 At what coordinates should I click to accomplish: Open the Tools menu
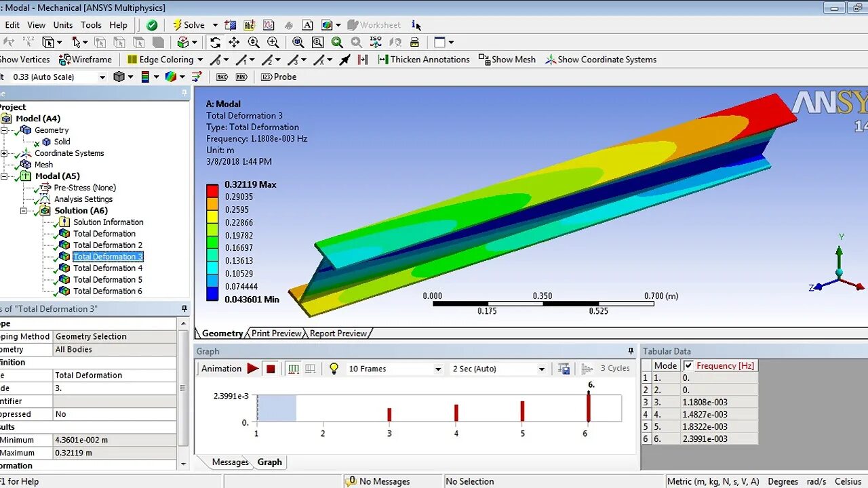(91, 25)
